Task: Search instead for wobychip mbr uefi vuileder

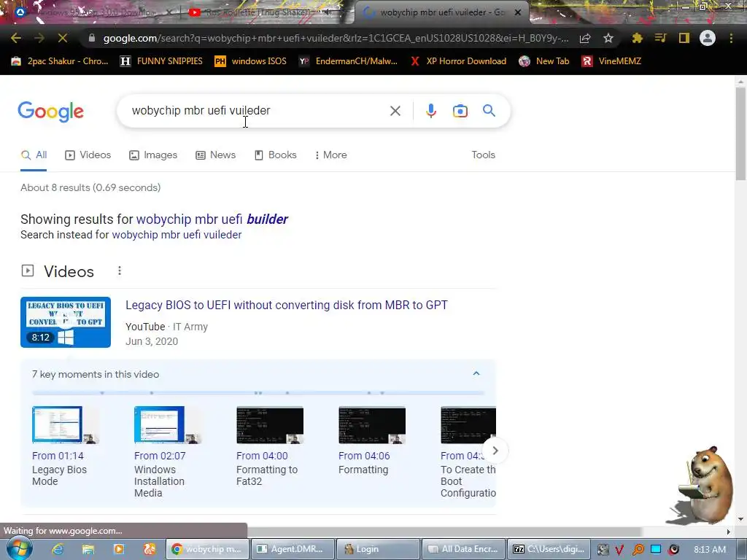Action: click(177, 235)
